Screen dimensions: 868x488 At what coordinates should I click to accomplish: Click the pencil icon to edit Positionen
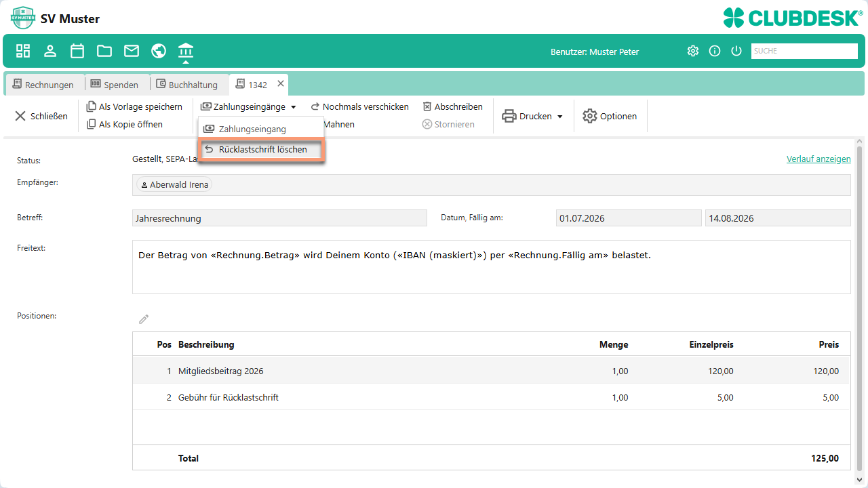[144, 319]
